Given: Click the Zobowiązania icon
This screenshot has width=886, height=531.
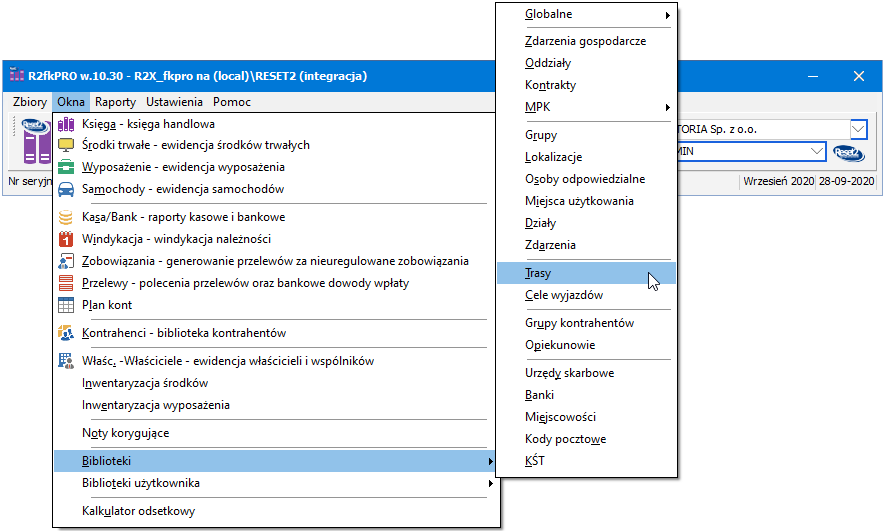Looking at the screenshot, I should point(66,261).
